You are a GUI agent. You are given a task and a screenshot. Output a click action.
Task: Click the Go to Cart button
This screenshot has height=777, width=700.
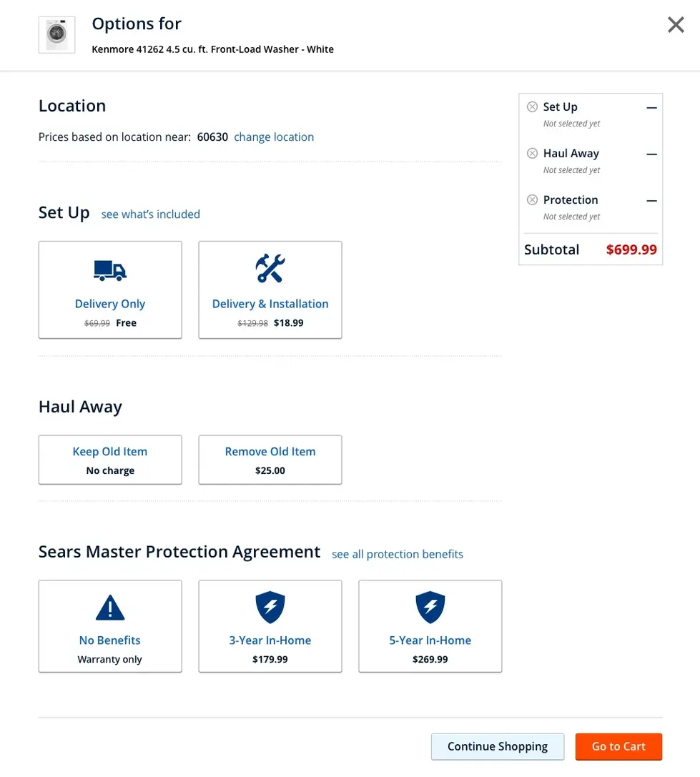618,747
